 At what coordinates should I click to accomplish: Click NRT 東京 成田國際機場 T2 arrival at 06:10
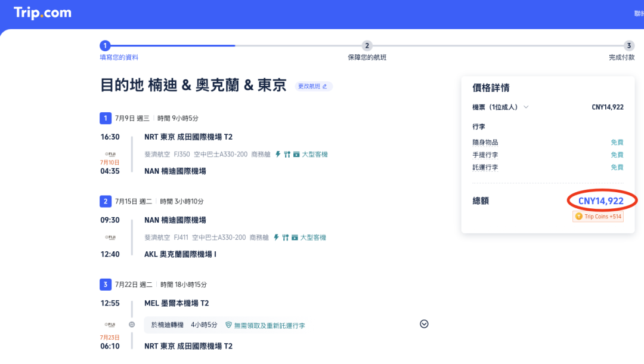tap(188, 346)
